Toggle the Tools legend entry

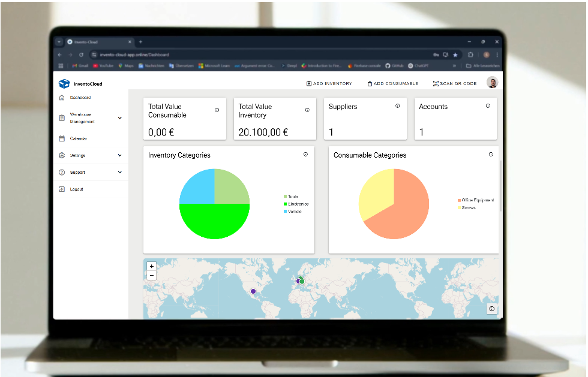tap(290, 197)
